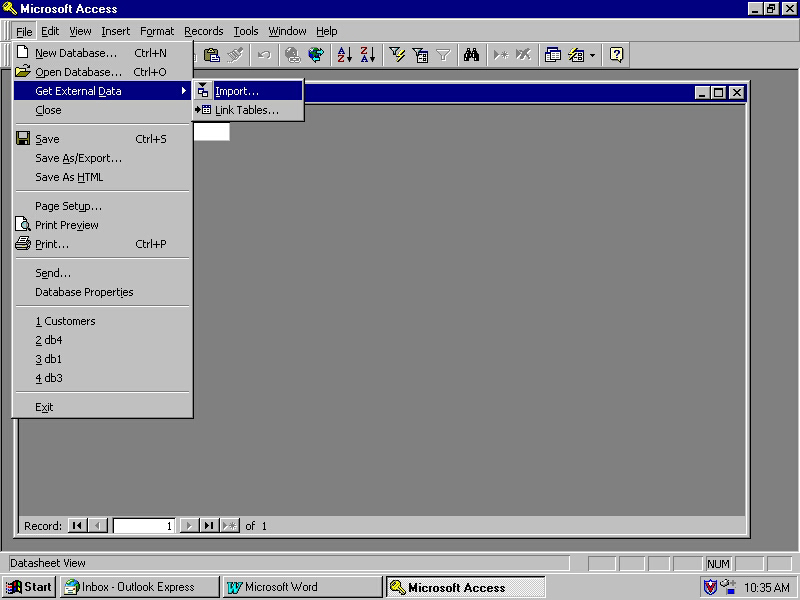Click the Delete Record toolbar icon

click(x=523, y=55)
